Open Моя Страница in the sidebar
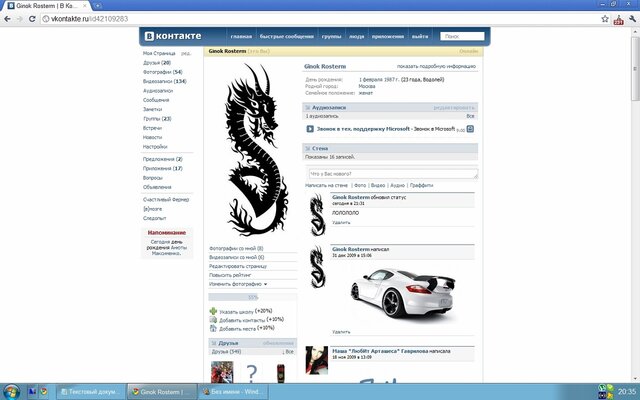The image size is (640, 400). (159, 53)
